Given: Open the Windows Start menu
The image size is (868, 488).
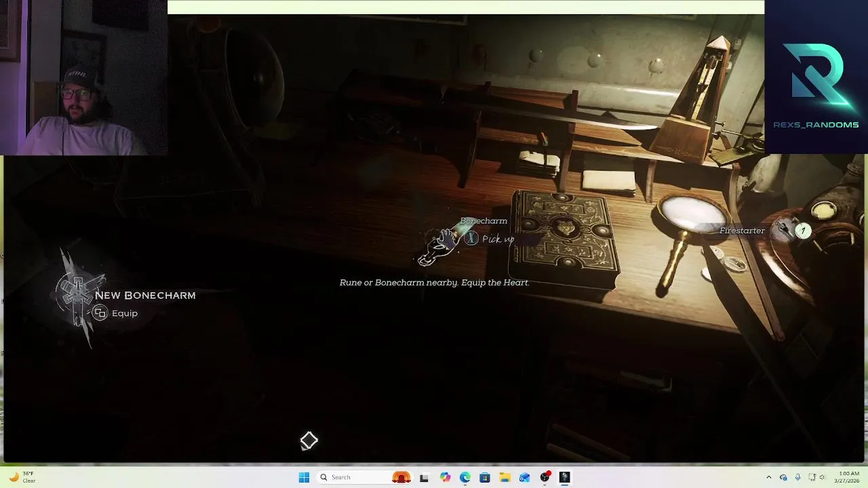Looking at the screenshot, I should (304, 477).
